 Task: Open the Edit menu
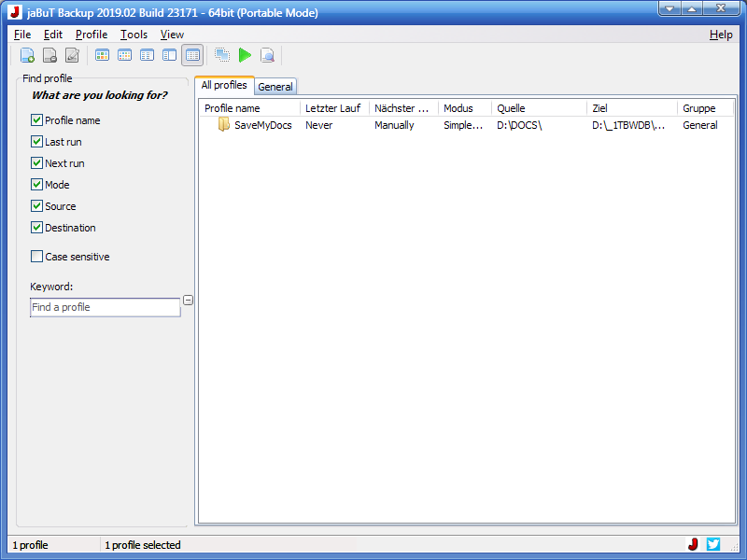(53, 35)
